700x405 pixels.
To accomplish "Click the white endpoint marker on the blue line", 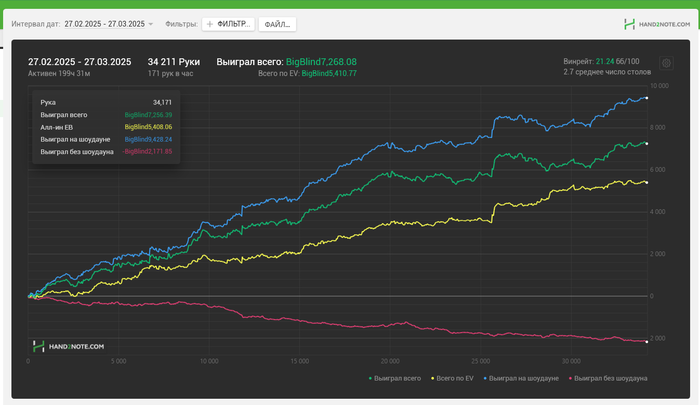I will point(646,98).
